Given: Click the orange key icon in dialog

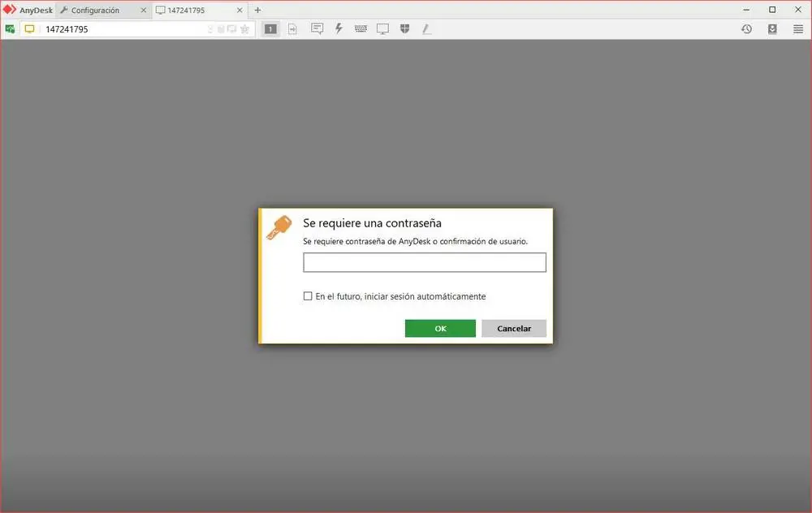Looking at the screenshot, I should (x=279, y=228).
